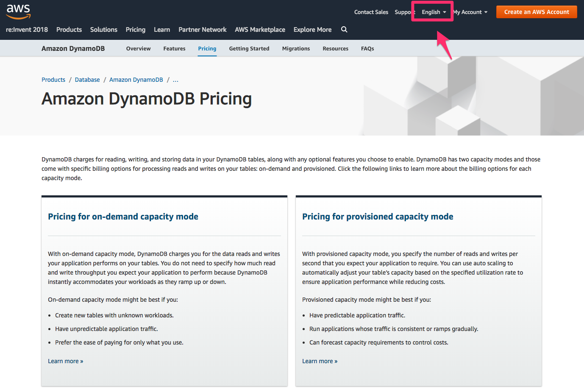This screenshot has height=392, width=584.
Task: Expand the breadcrumb ellipsis
Action: [x=175, y=80]
